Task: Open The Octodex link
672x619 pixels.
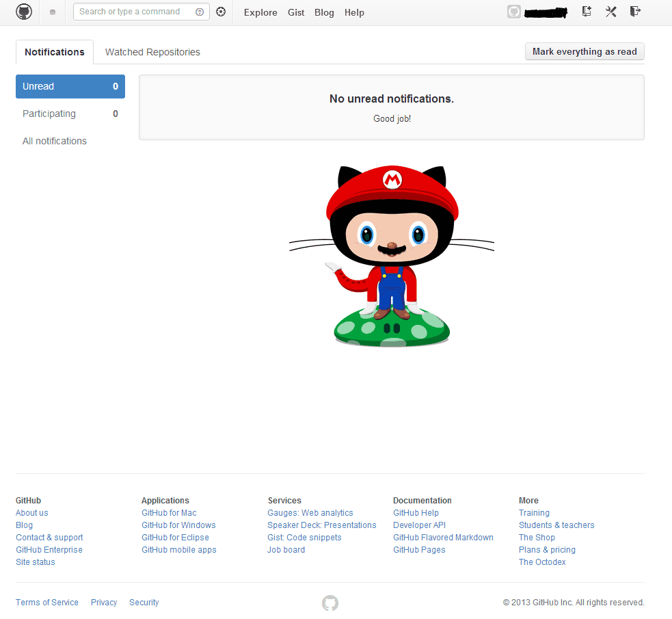Action: point(542,562)
